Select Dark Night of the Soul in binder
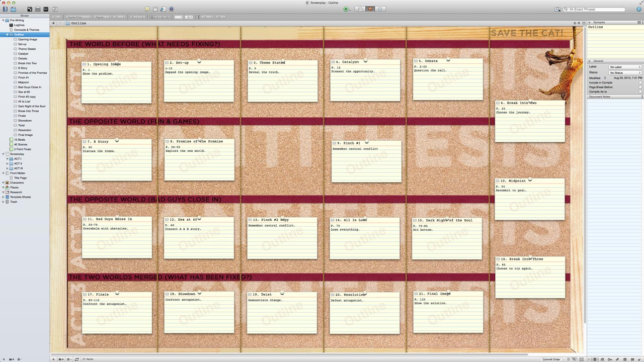Viewport: 644px width, 362px height. 32,106
